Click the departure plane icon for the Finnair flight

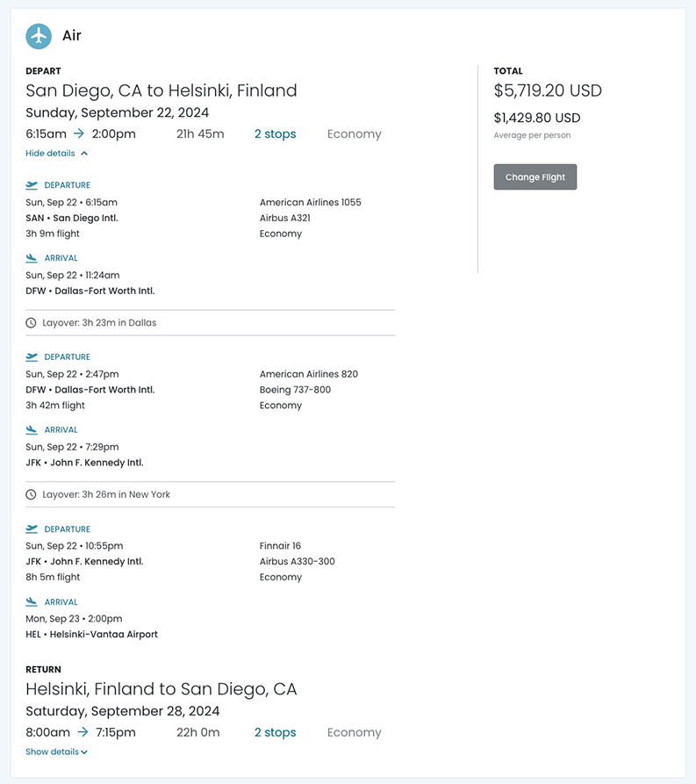(x=32, y=529)
